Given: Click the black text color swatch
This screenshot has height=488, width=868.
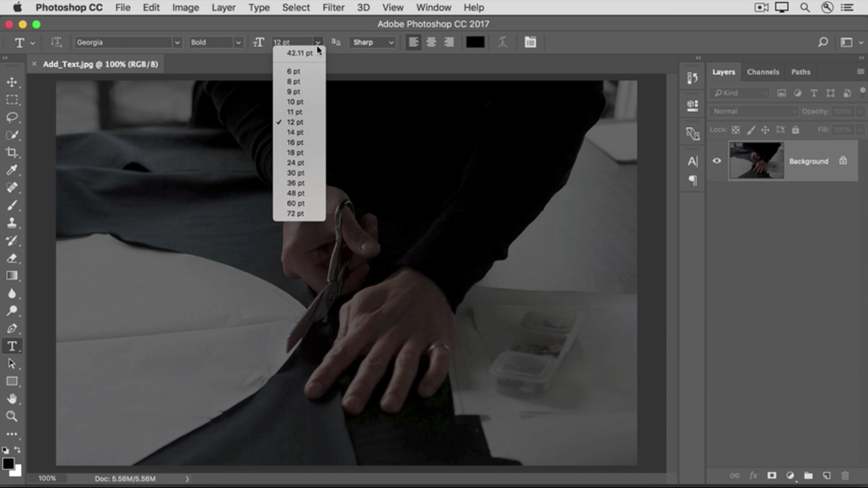Looking at the screenshot, I should tap(475, 42).
